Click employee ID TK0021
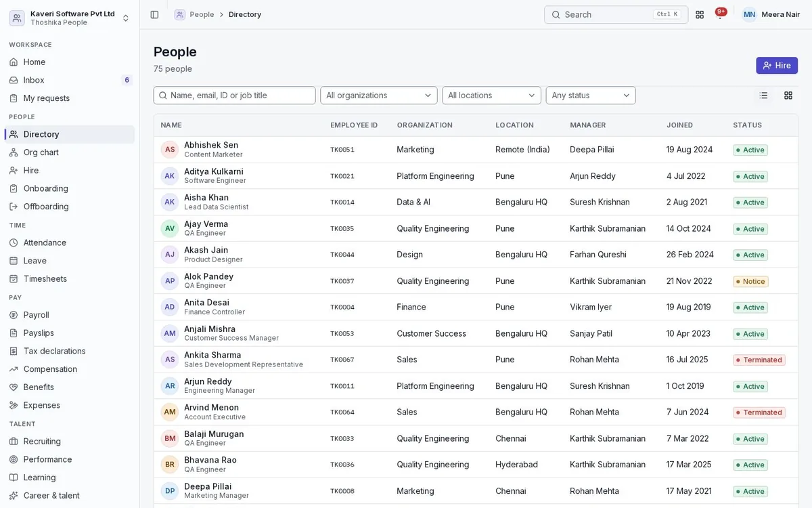The width and height of the screenshot is (812, 508). [342, 176]
